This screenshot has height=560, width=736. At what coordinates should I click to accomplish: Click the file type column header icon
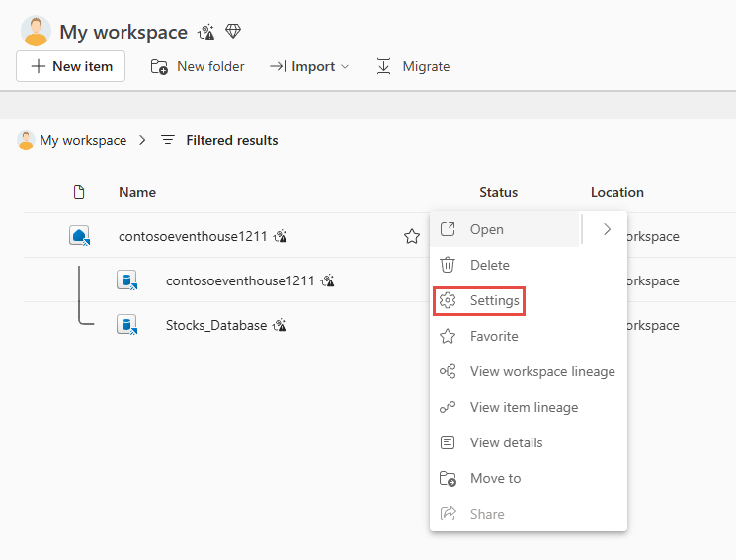(x=80, y=192)
